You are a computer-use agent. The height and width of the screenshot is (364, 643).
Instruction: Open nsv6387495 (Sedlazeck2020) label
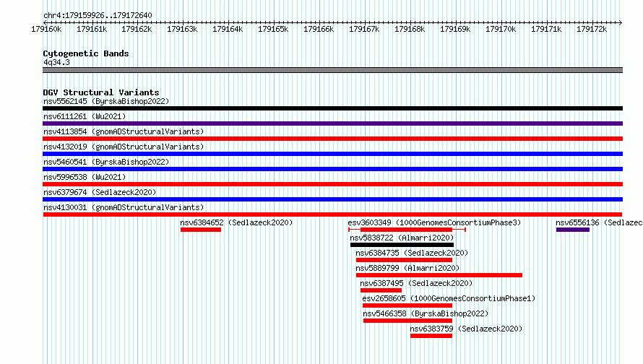416,283
